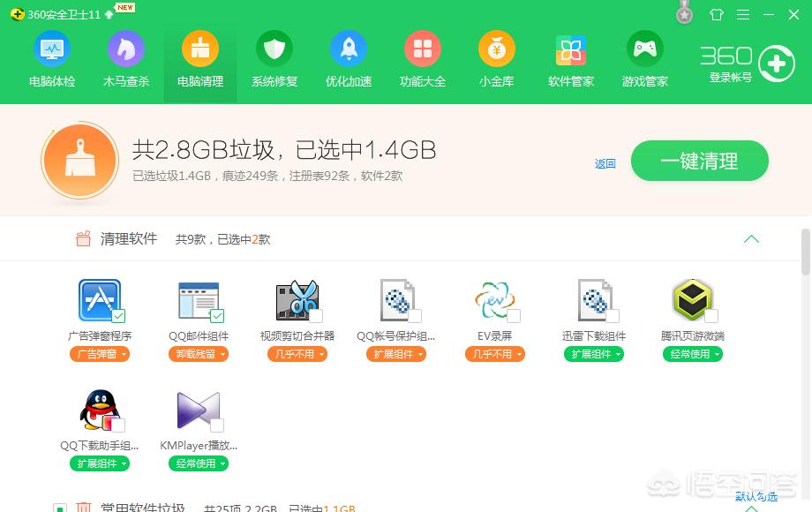
Task: Click the EV录屏 swirl icon
Action: 495,300
